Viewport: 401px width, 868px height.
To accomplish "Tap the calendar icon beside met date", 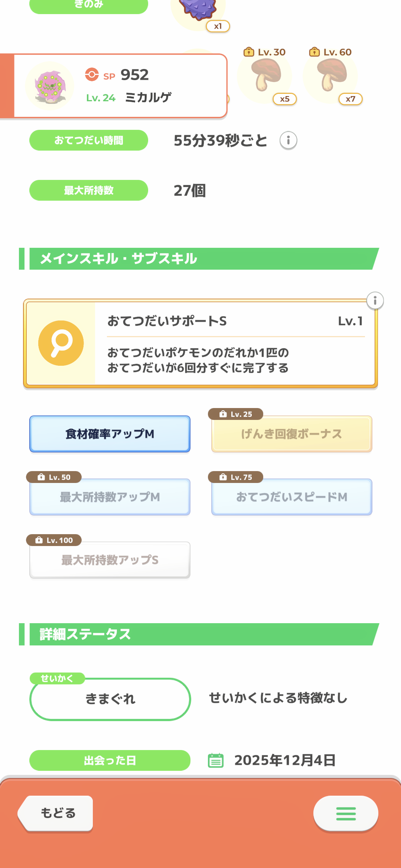I will click(216, 760).
